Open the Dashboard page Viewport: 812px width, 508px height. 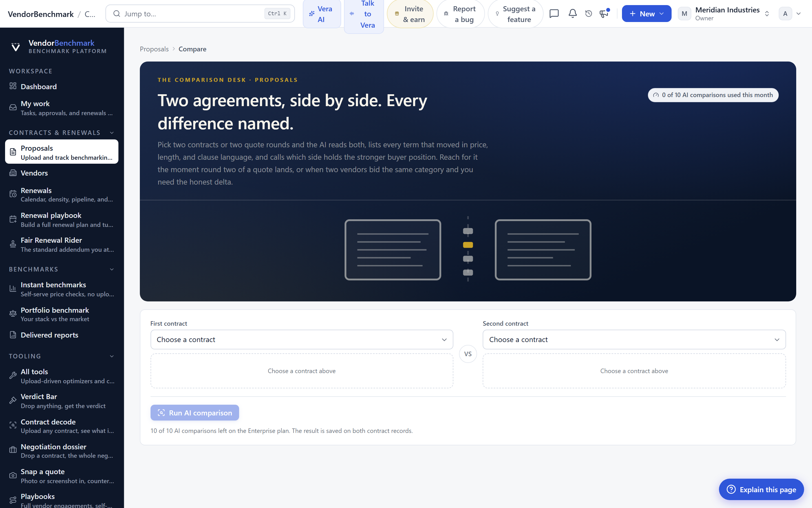coord(62,86)
